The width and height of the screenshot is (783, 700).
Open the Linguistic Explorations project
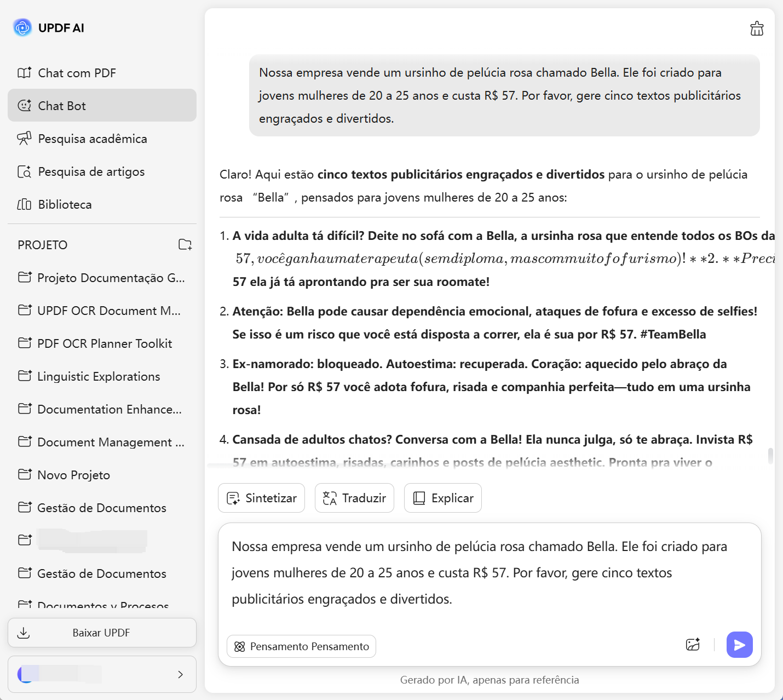[99, 376]
